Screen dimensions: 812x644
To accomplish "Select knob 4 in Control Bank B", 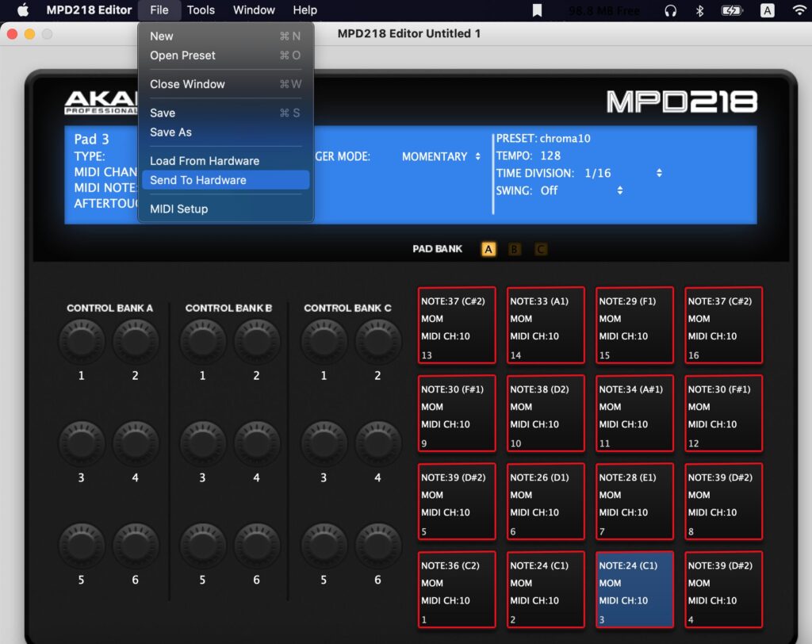I will click(x=256, y=443).
